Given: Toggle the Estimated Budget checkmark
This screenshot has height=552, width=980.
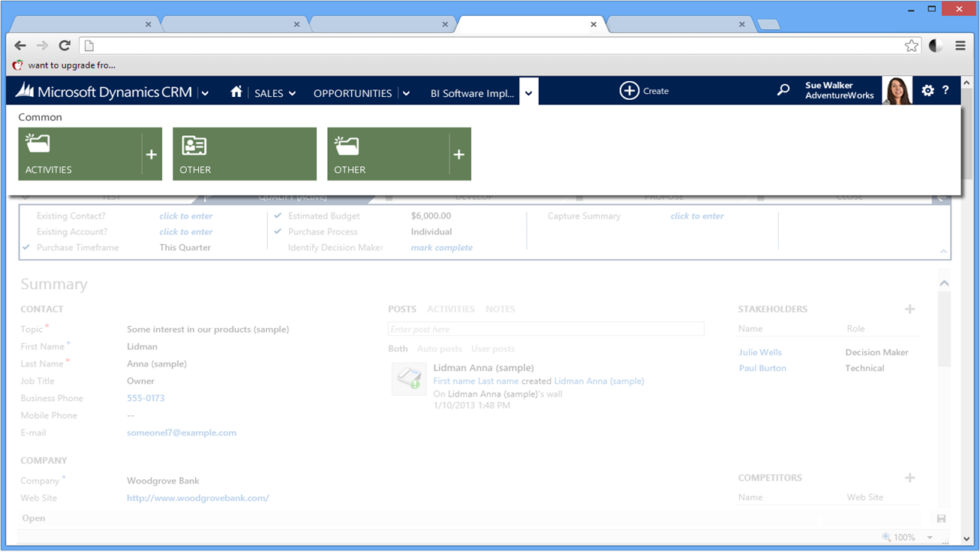Looking at the screenshot, I should click(278, 216).
